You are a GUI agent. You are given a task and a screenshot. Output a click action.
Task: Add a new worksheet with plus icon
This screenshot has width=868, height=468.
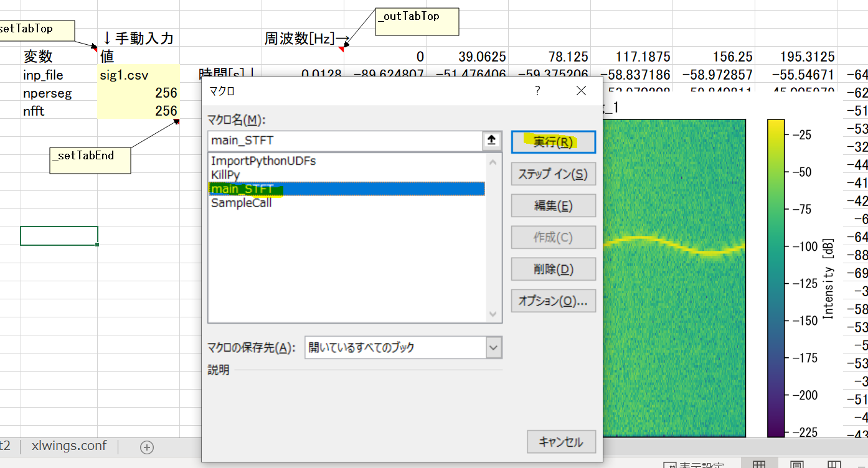(146, 446)
